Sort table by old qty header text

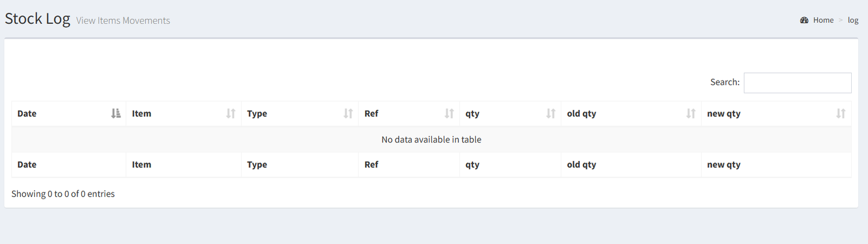(582, 114)
